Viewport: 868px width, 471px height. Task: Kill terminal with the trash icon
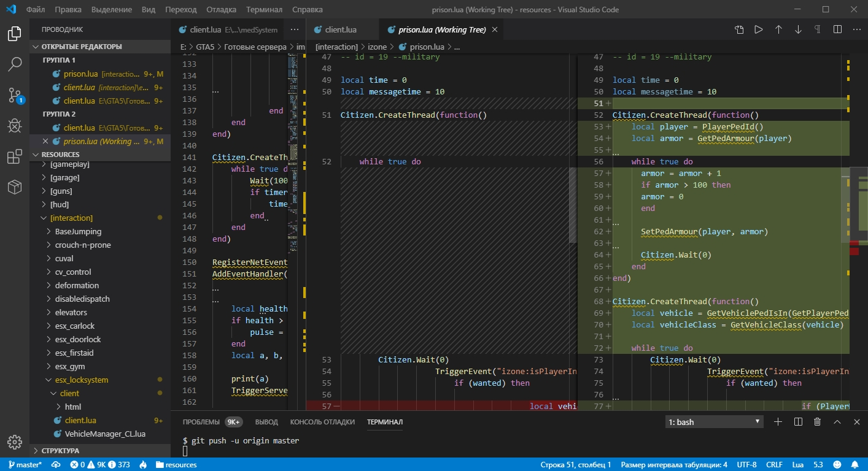click(x=817, y=422)
